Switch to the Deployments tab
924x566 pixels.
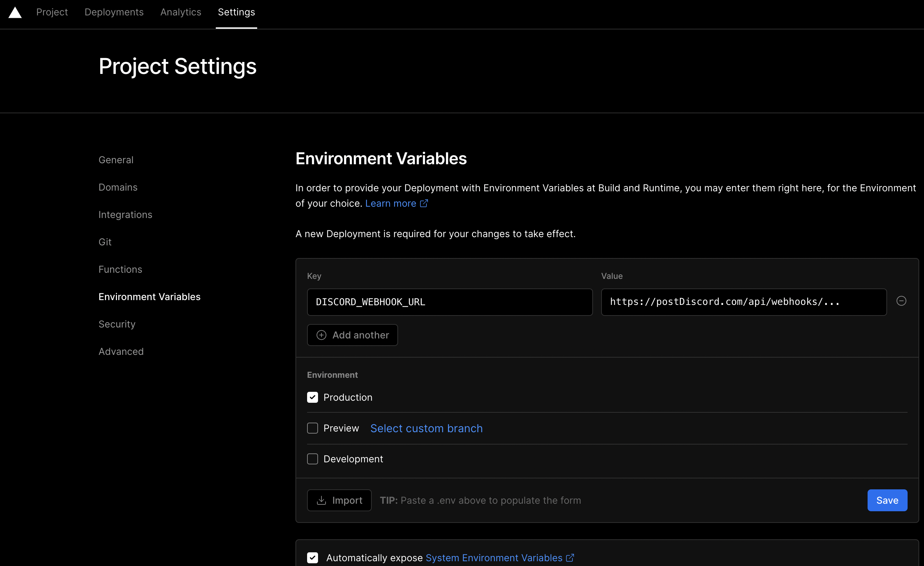click(114, 12)
